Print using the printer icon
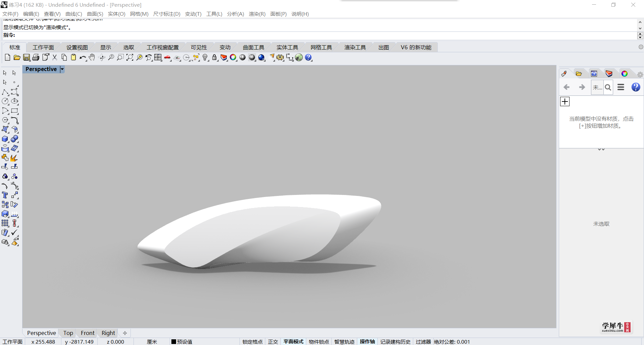Image resolution: width=644 pixels, height=345 pixels. [36, 58]
